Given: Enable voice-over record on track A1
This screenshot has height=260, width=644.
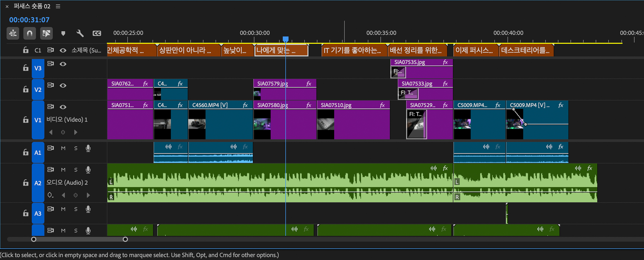Looking at the screenshot, I should [88, 148].
